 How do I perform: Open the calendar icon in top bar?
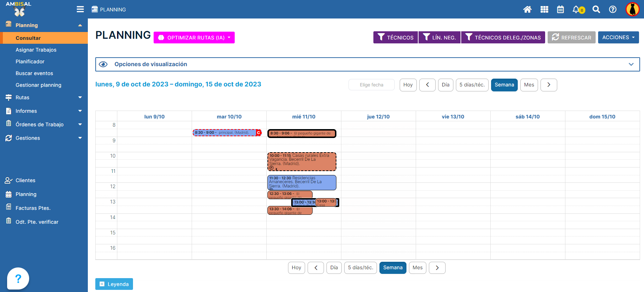click(x=560, y=10)
